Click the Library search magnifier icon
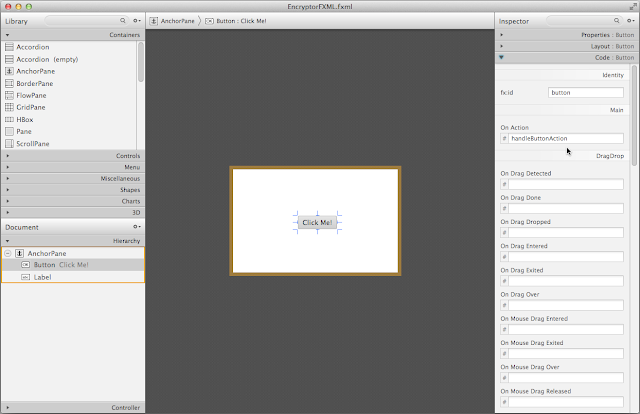Image resolution: width=640 pixels, height=414 pixels. [x=122, y=20]
